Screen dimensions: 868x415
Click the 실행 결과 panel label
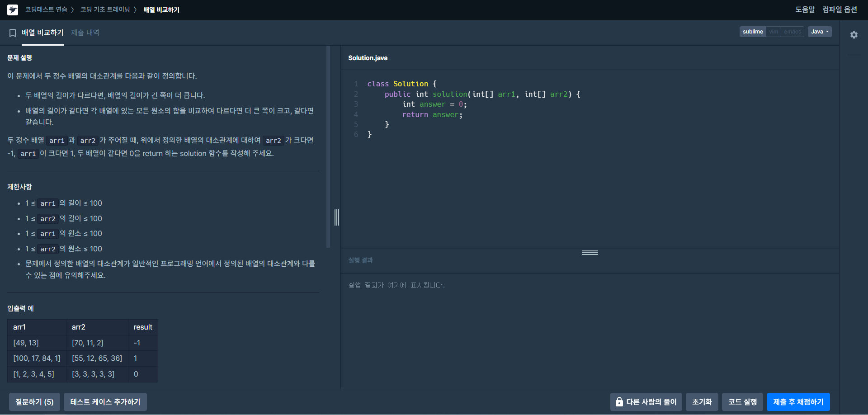[360, 260]
